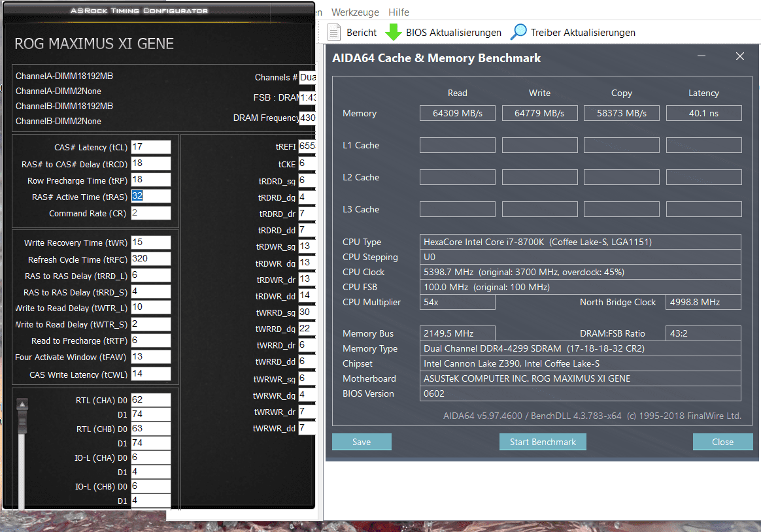Click the green BIOS update arrow icon

393,32
